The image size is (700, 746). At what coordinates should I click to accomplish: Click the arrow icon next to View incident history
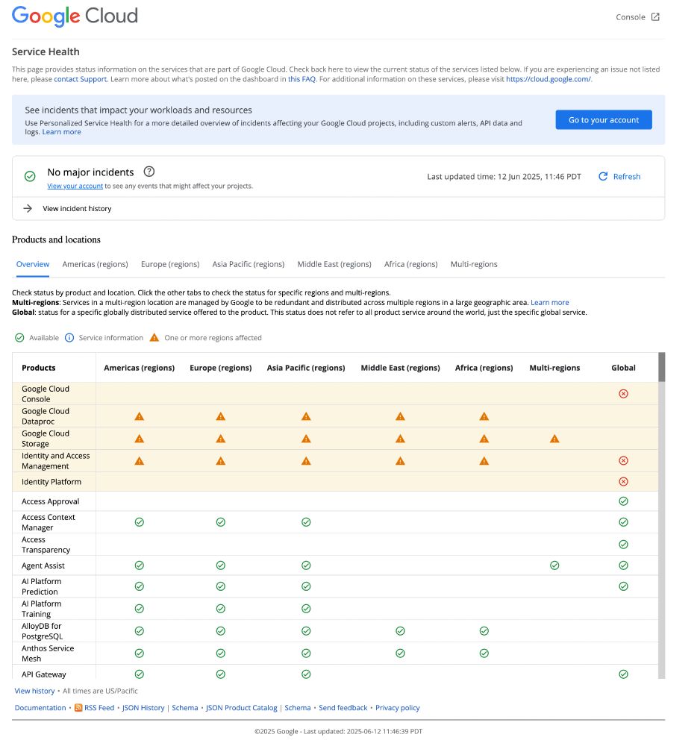[28, 208]
